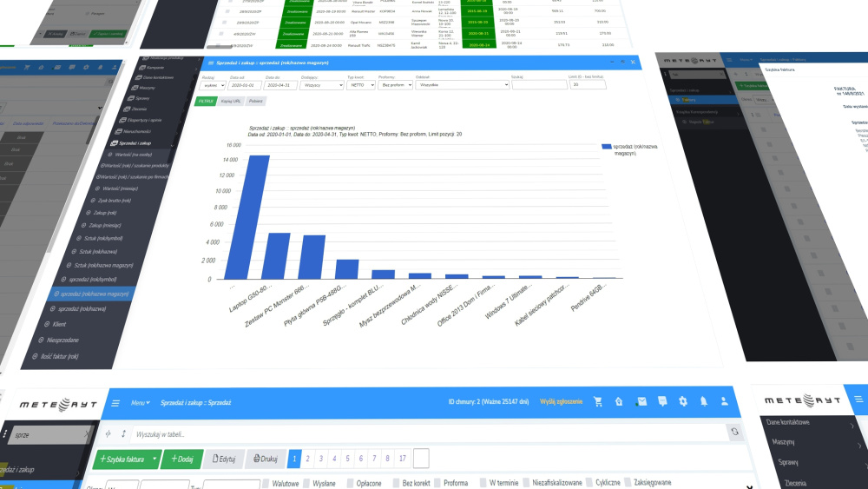Screen dimensions: 868x489
Task: Toggle the Opłacone checkbox
Action: (351, 483)
